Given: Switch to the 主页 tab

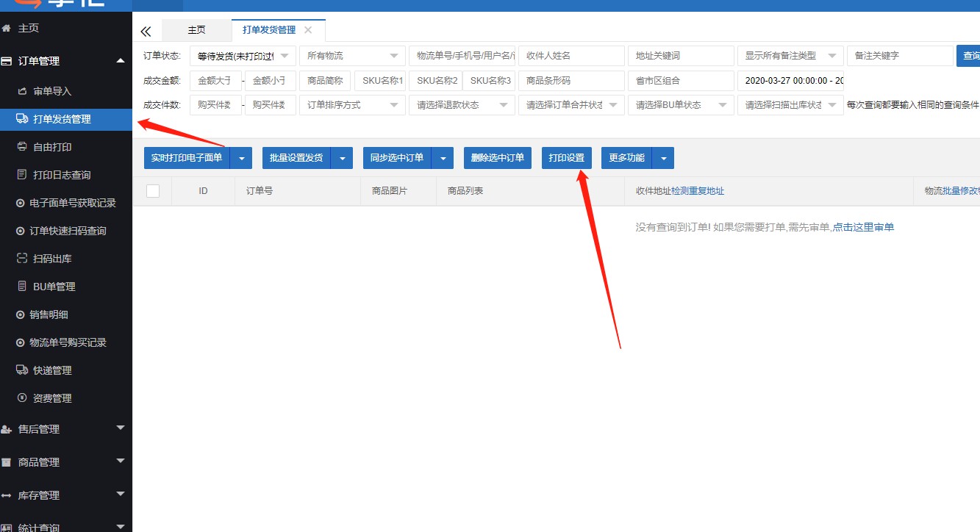Looking at the screenshot, I should (196, 30).
